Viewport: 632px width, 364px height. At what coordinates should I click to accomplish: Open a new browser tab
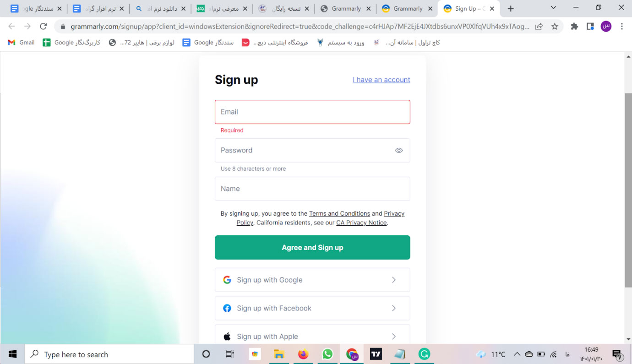(511, 8)
